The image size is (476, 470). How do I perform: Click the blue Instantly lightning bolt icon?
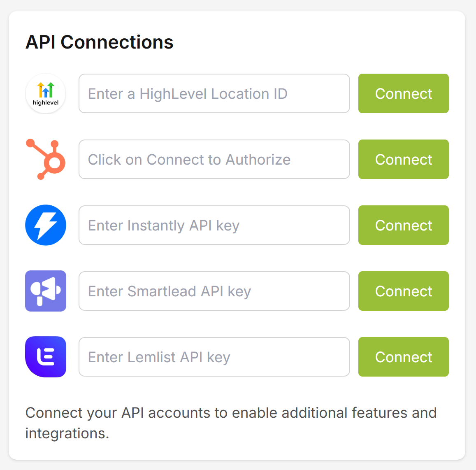tap(45, 225)
